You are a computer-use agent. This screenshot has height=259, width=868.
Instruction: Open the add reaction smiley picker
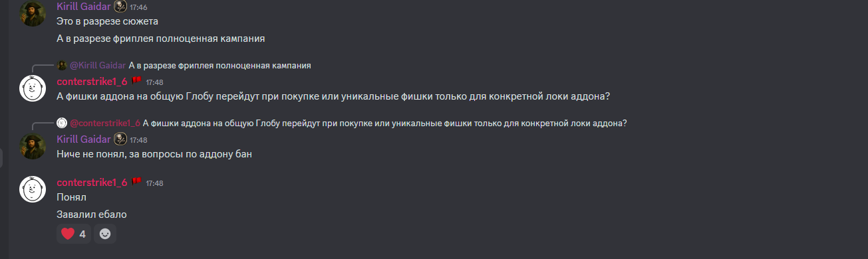pyautogui.click(x=105, y=234)
